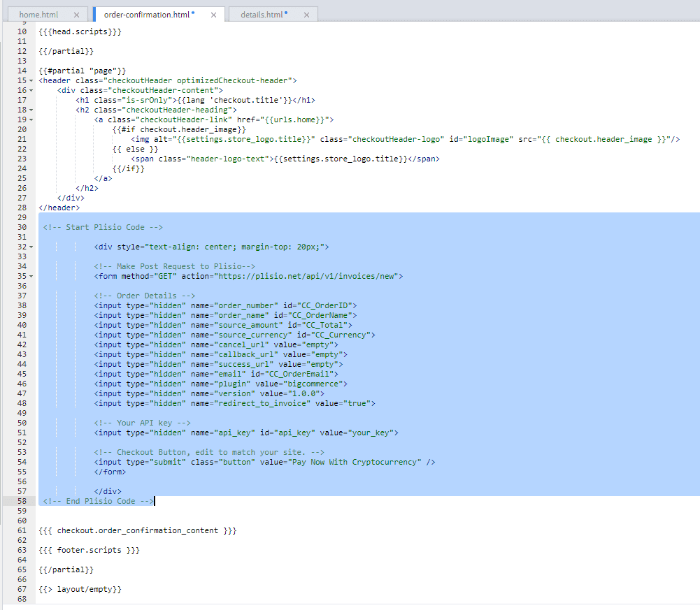Click the 'Order Details' comment
Viewport: 700px width, 610px height.
pos(145,296)
